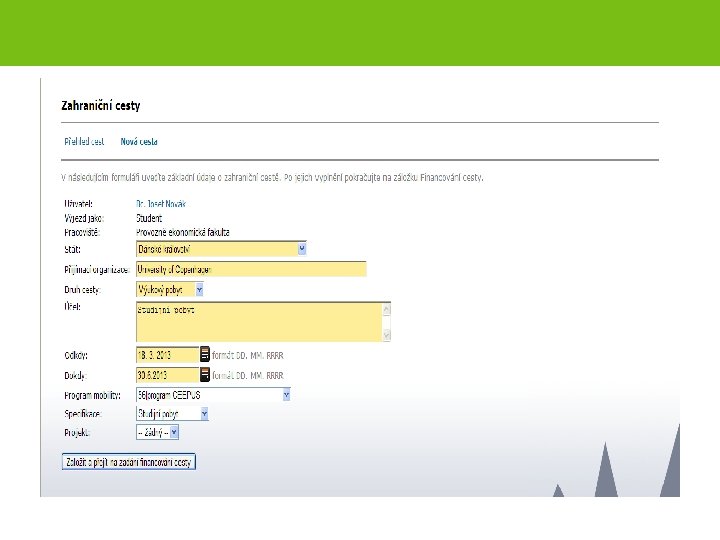Click the Přijímací organizace label
This screenshot has width=720, height=540.
(97, 270)
